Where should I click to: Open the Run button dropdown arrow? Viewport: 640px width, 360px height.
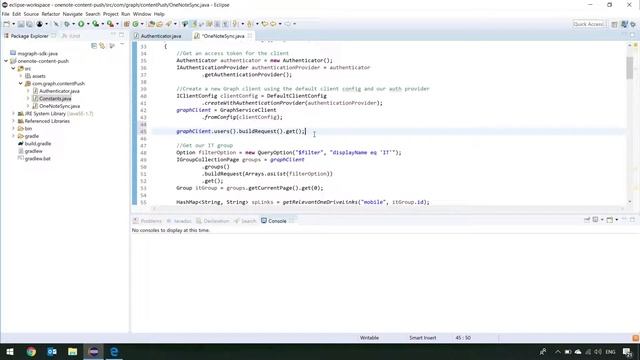88,24
